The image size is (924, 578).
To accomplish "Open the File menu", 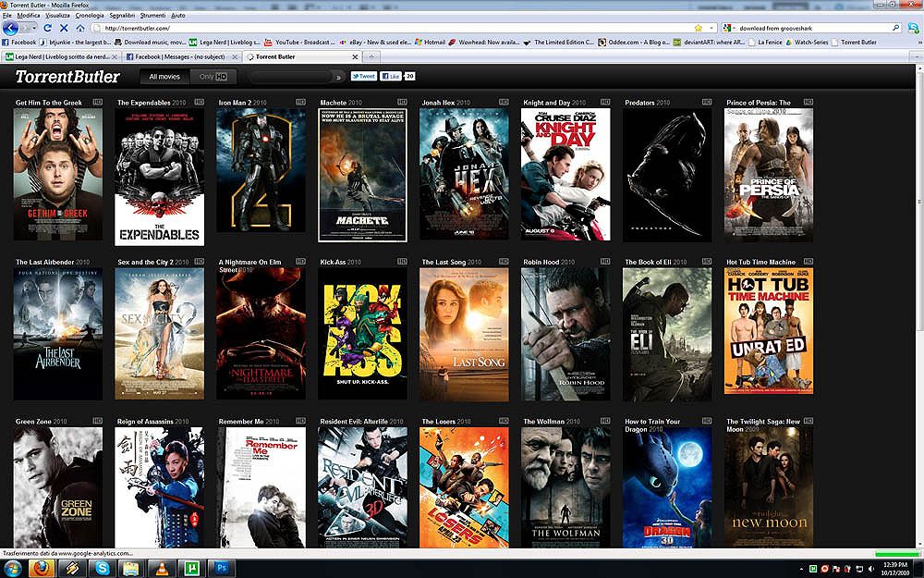I will (x=7, y=16).
